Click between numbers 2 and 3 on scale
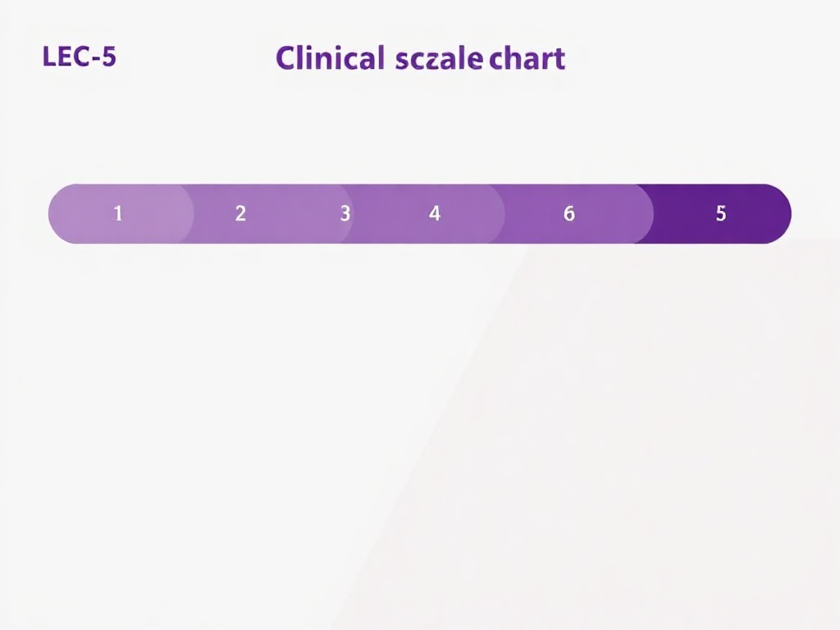This screenshot has width=840, height=630. click(293, 214)
